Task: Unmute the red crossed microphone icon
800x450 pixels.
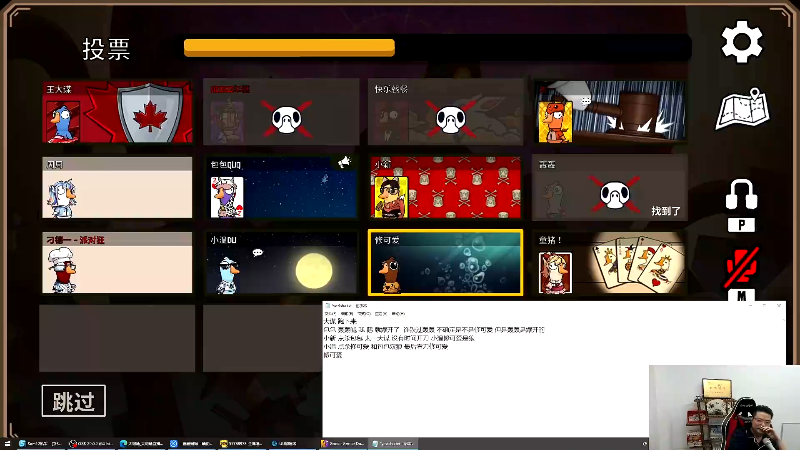Action: pos(742,267)
